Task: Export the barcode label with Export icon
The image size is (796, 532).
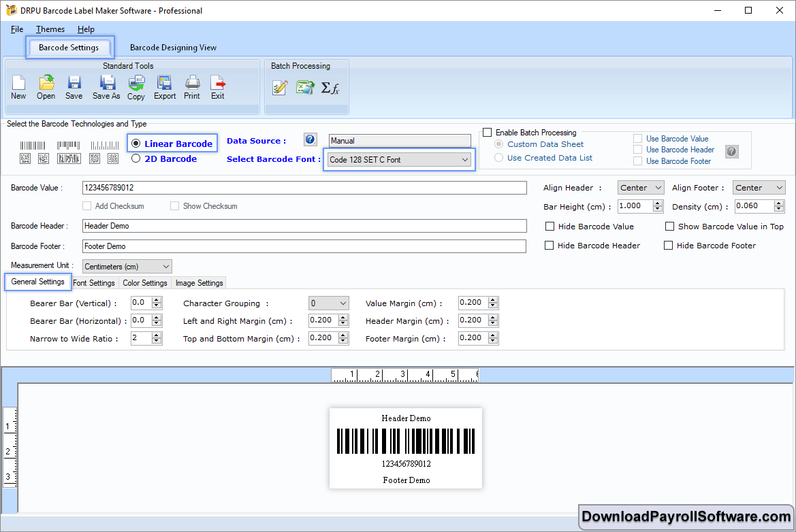Action: pyautogui.click(x=164, y=87)
